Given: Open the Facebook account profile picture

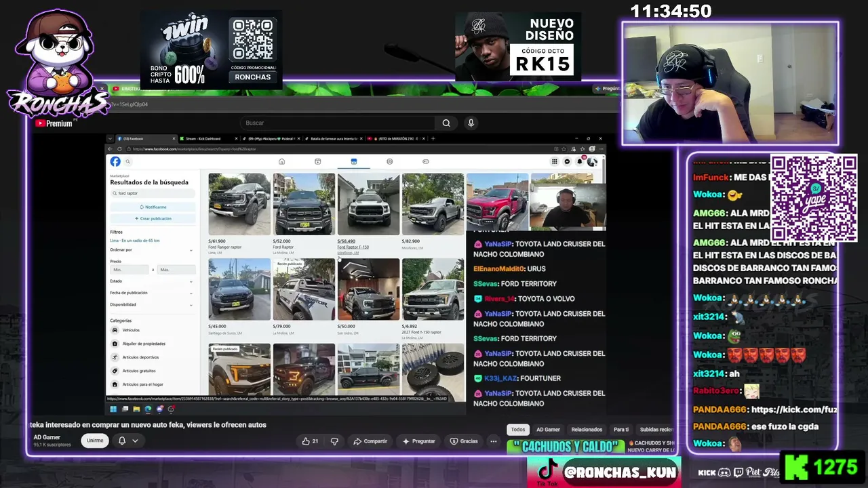Looking at the screenshot, I should [592, 161].
